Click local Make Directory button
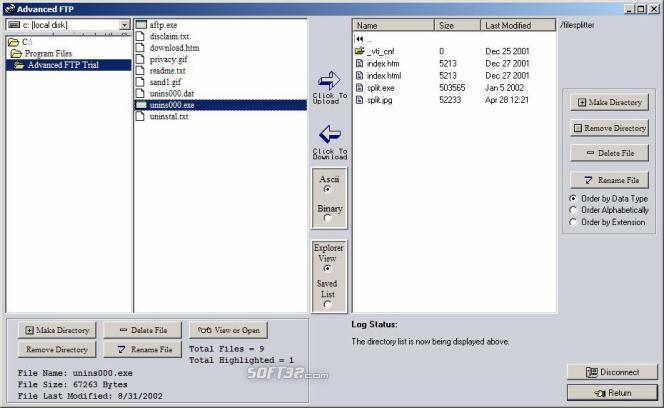 pyautogui.click(x=57, y=330)
